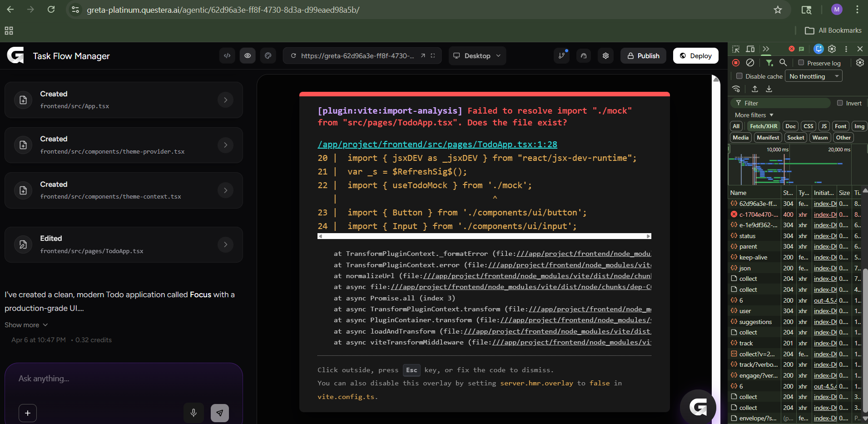This screenshot has width=868, height=424.
Task: Click the import HAR upload icon
Action: coord(755,89)
